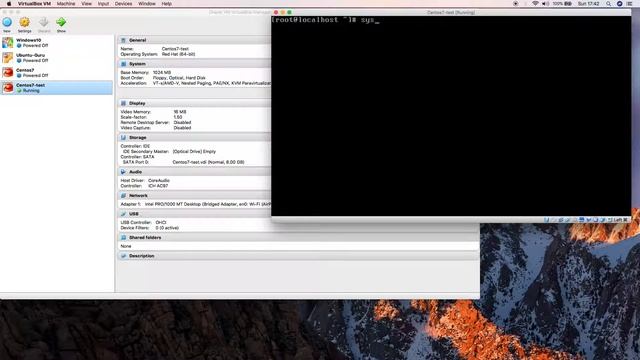Click the Red Hat (64-bit) operating system value
The height and width of the screenshot is (360, 640).
(x=178, y=54)
